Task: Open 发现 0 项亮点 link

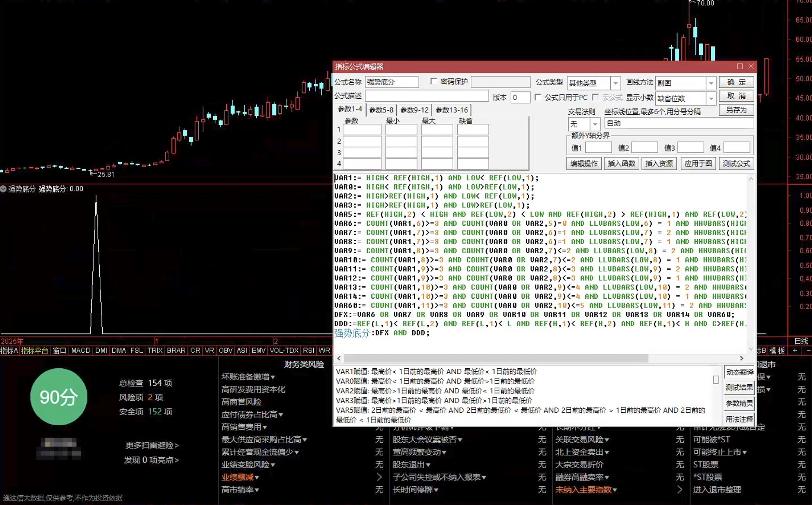Action: [x=151, y=460]
